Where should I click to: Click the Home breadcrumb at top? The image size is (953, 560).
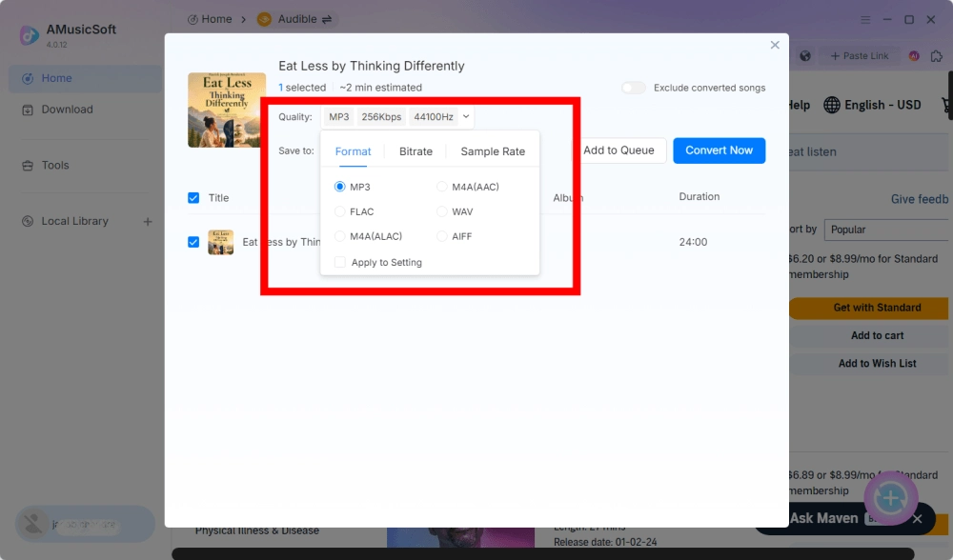point(210,19)
